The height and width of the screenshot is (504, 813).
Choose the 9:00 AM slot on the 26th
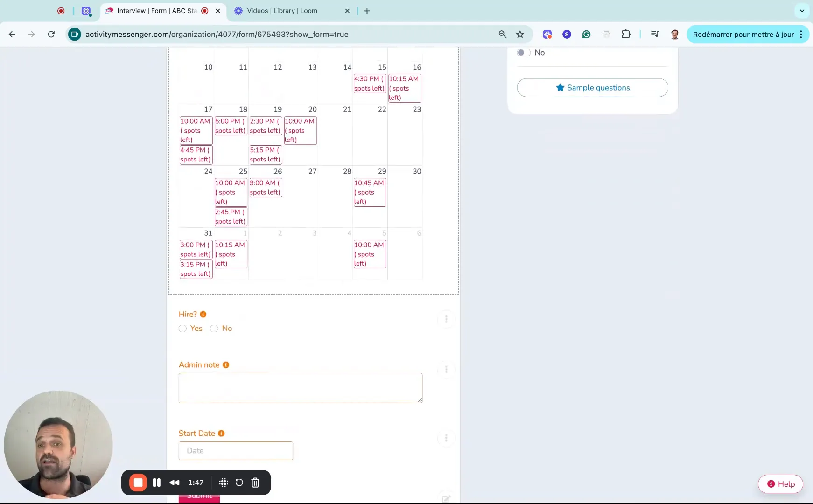266,188
